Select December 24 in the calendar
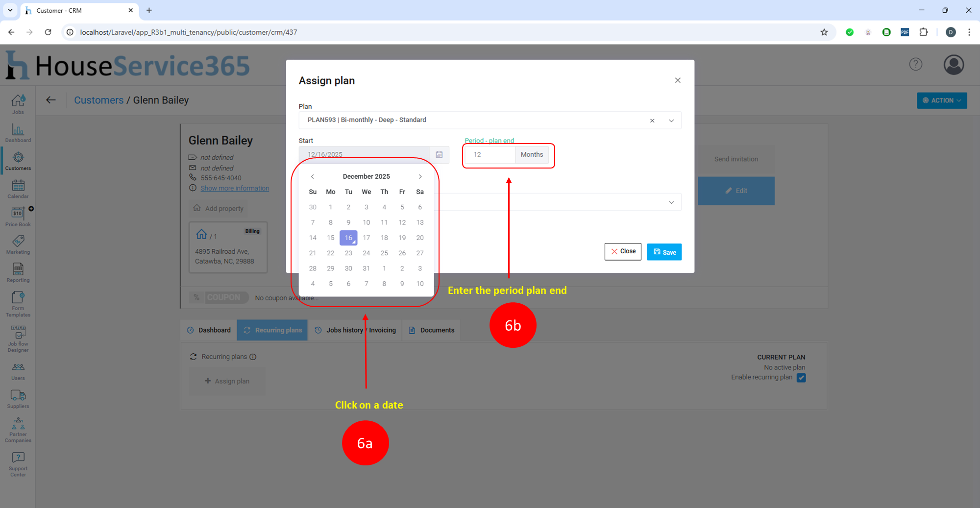Viewport: 980px width, 508px height. coord(366,253)
